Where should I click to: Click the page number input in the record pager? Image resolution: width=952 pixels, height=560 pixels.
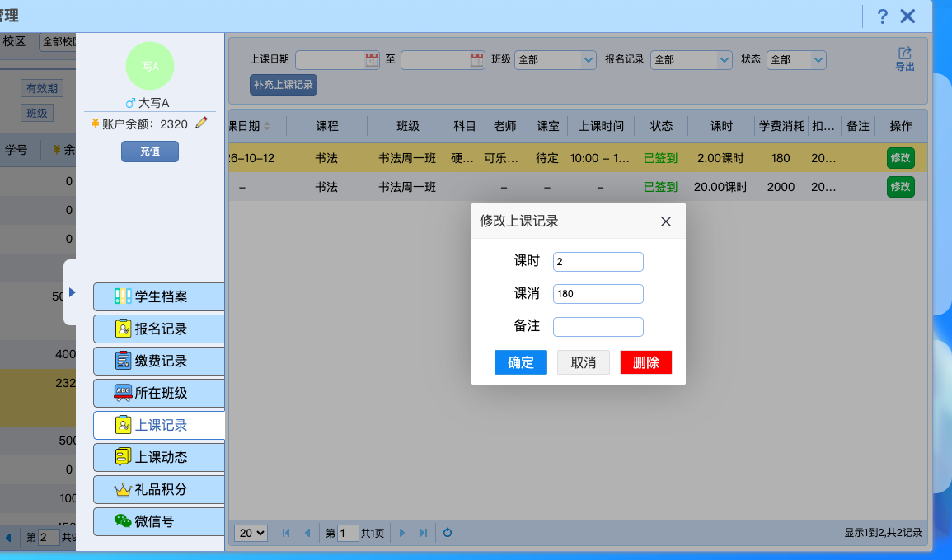[x=347, y=533]
